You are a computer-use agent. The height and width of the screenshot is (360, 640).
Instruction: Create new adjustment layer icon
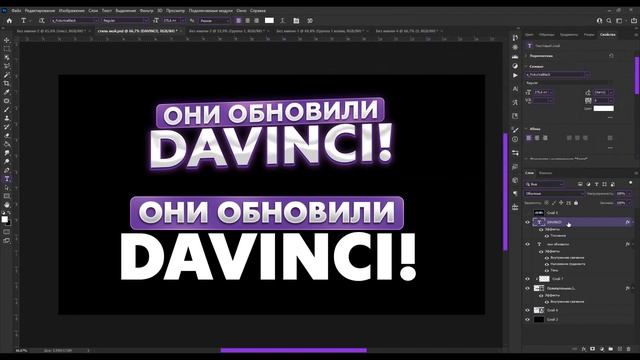click(x=602, y=349)
